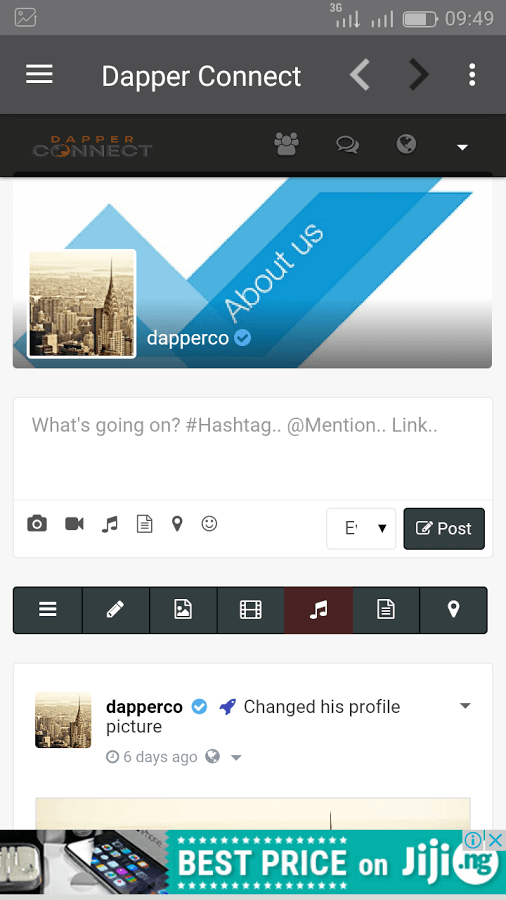Add a location pin to the post
The height and width of the screenshot is (900, 506).
177,523
